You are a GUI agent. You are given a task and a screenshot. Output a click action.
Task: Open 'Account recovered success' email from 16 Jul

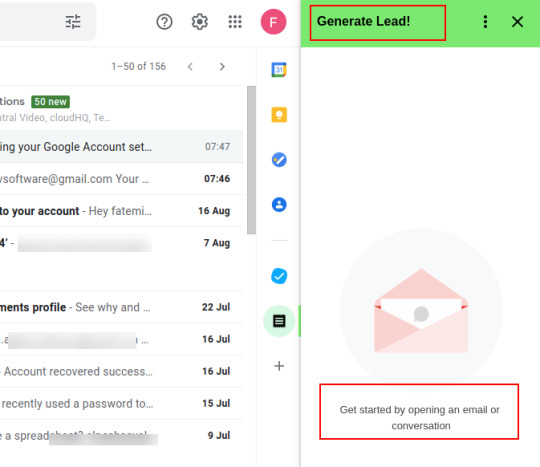pyautogui.click(x=121, y=371)
